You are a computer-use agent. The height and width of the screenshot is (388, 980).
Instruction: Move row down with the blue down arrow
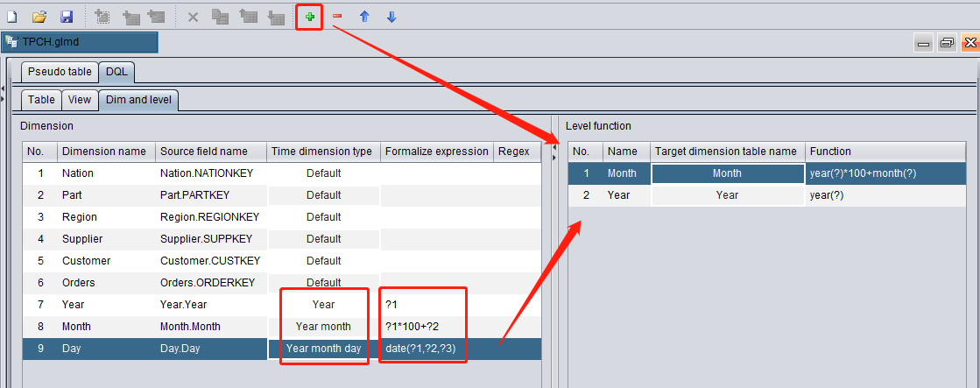[391, 17]
